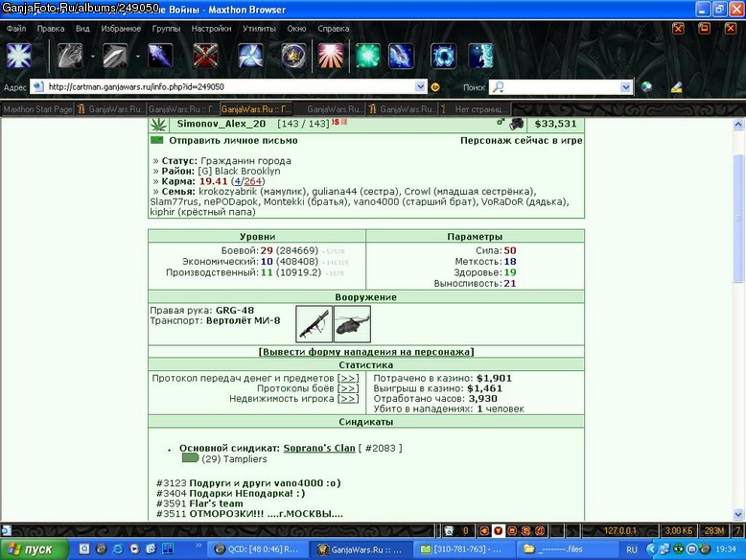The width and height of the screenshot is (746, 560).
Task: Click the пуск Start button
Action: click(x=34, y=549)
